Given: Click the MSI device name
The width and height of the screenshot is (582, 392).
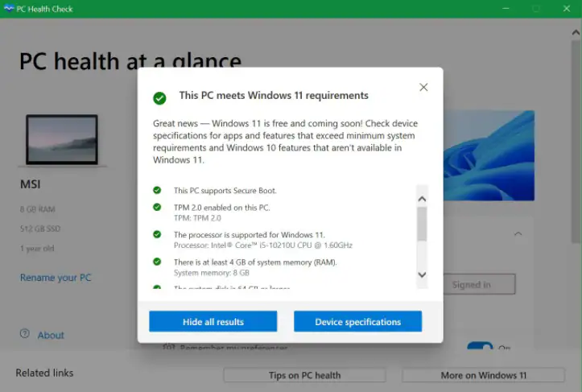Looking at the screenshot, I should coord(31,184).
